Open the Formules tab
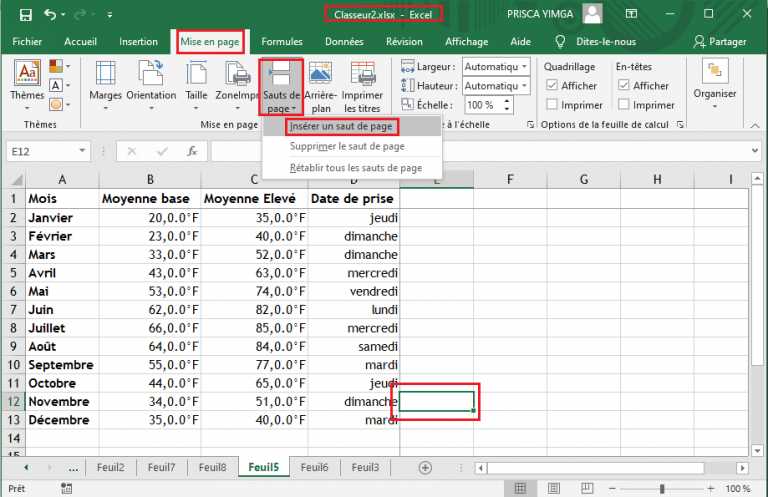The width and height of the screenshot is (768, 497). click(x=282, y=42)
